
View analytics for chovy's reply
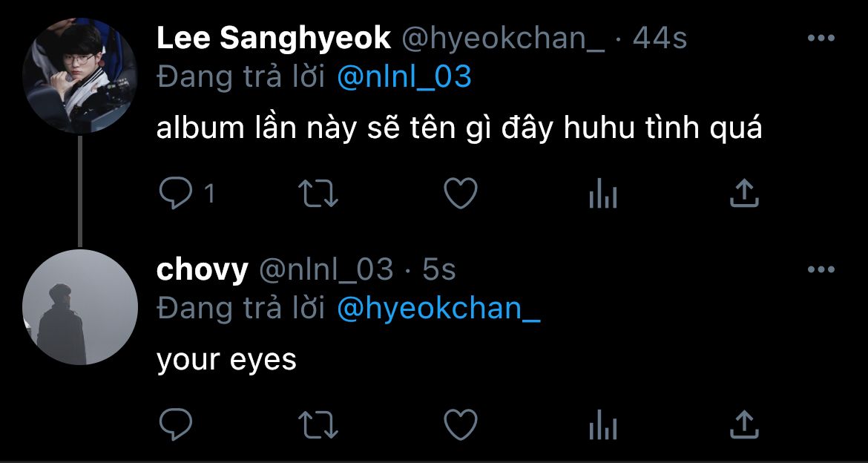(x=602, y=426)
